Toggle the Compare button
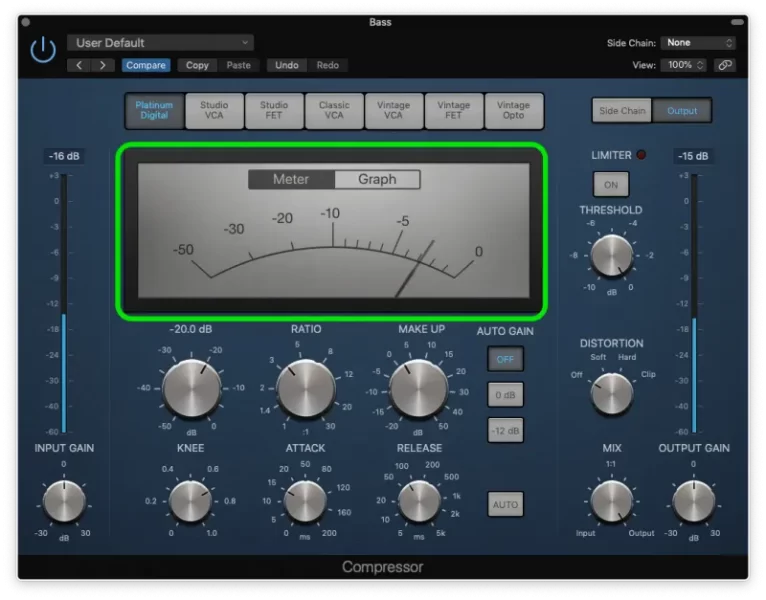 click(146, 65)
